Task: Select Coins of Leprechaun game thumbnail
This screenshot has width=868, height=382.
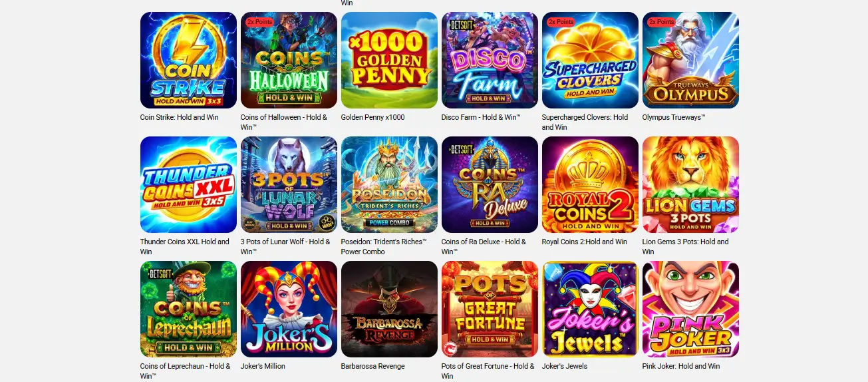Action: pos(188,309)
